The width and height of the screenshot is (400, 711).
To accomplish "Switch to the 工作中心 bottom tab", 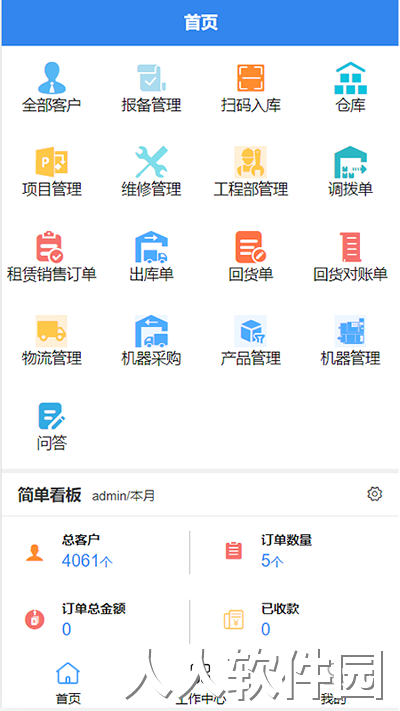I will tap(200, 683).
